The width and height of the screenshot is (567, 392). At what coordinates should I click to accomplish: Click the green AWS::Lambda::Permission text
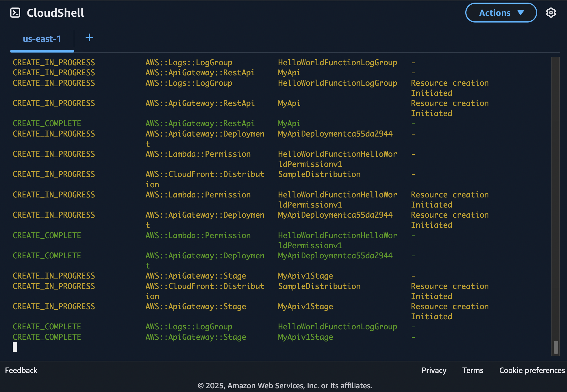click(198, 236)
